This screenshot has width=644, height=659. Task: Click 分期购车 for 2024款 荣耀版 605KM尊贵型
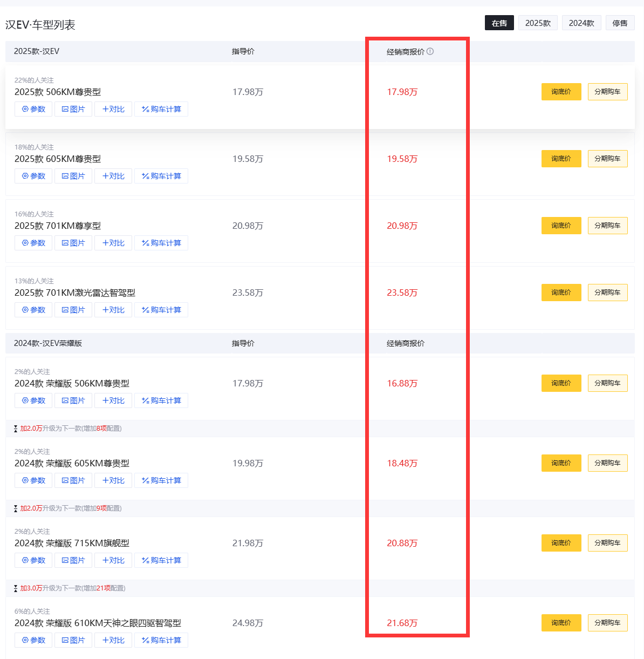[607, 463]
